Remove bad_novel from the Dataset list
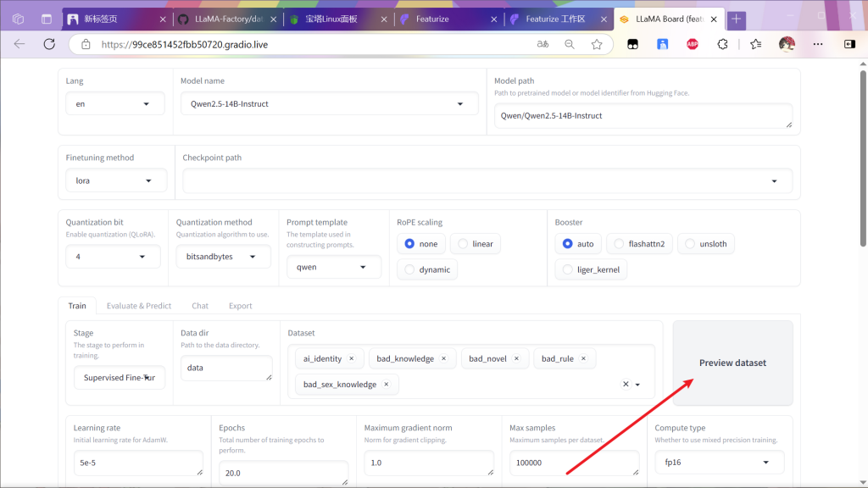868x488 pixels. click(x=516, y=358)
